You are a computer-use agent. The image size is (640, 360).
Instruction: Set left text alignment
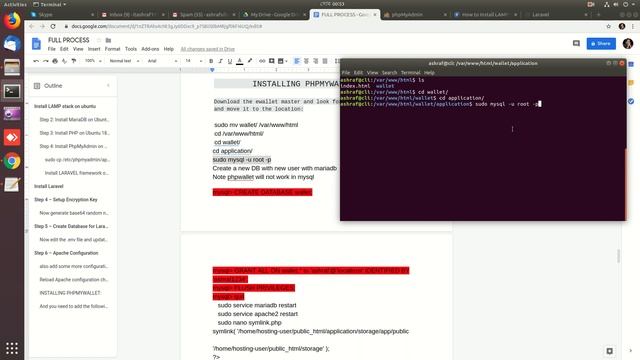pyautogui.click(x=297, y=61)
